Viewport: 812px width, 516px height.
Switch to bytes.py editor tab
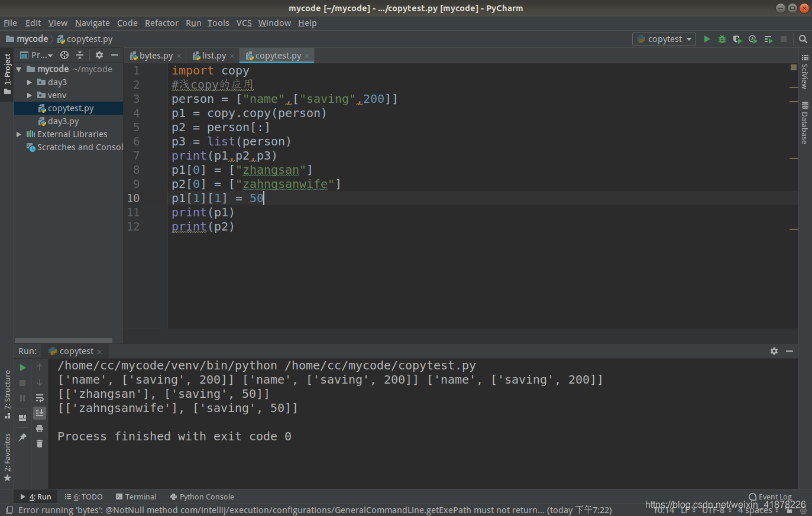click(x=156, y=56)
